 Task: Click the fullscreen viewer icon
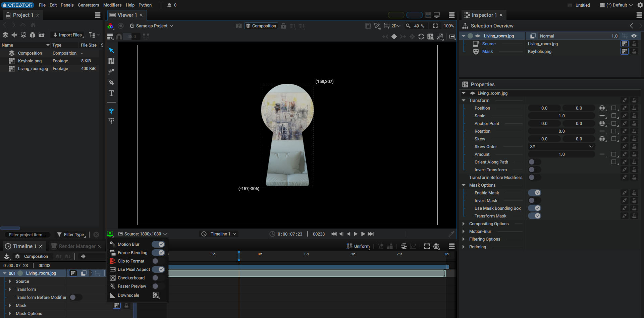[x=435, y=26]
